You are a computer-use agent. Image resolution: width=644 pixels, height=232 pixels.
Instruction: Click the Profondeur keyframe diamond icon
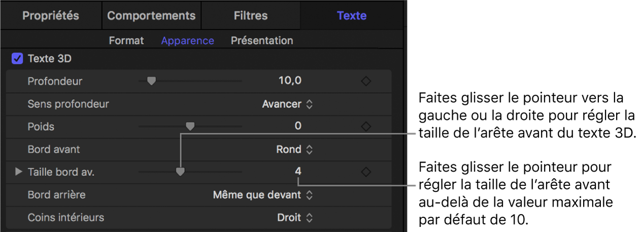pos(366,81)
